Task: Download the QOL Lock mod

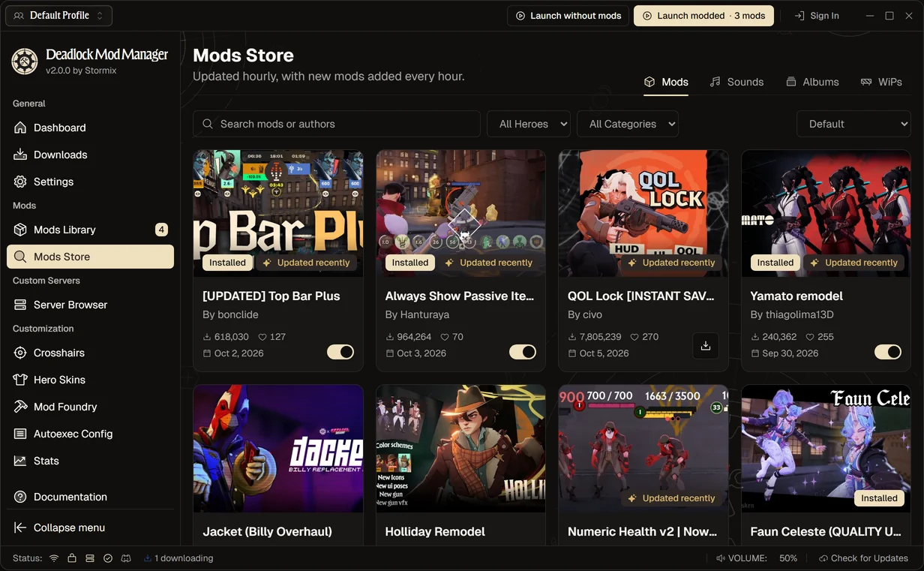Action: pyautogui.click(x=705, y=346)
